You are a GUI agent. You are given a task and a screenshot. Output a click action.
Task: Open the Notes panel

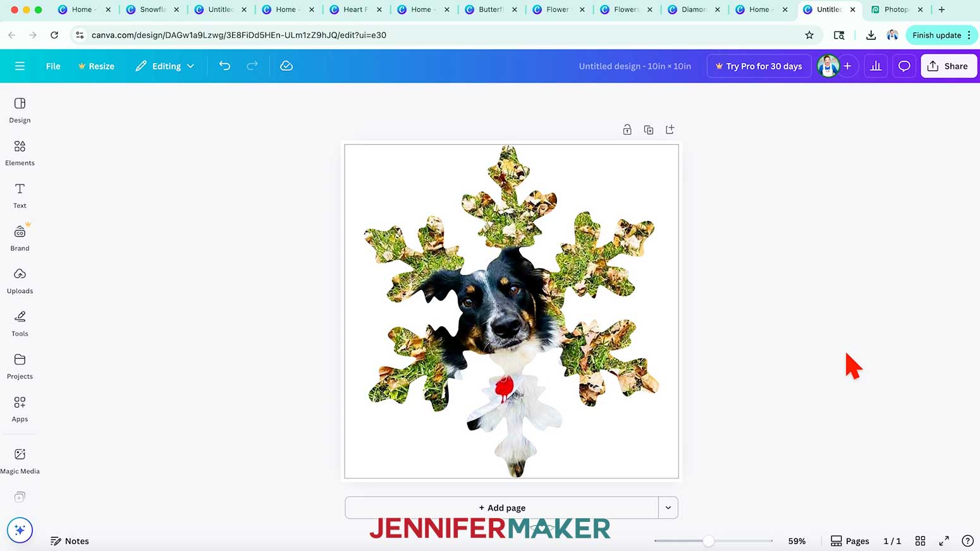click(70, 541)
